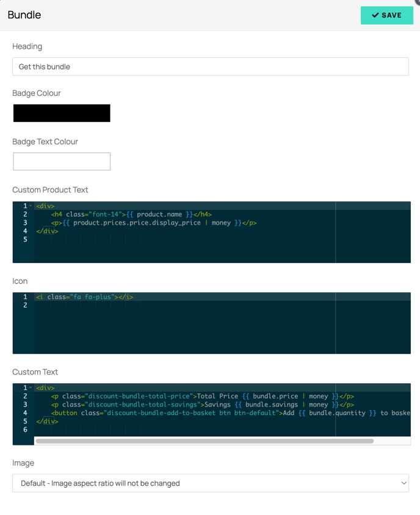420x515 pixels.
Task: Open the black Badge Colour swatch
Action: tap(62, 113)
